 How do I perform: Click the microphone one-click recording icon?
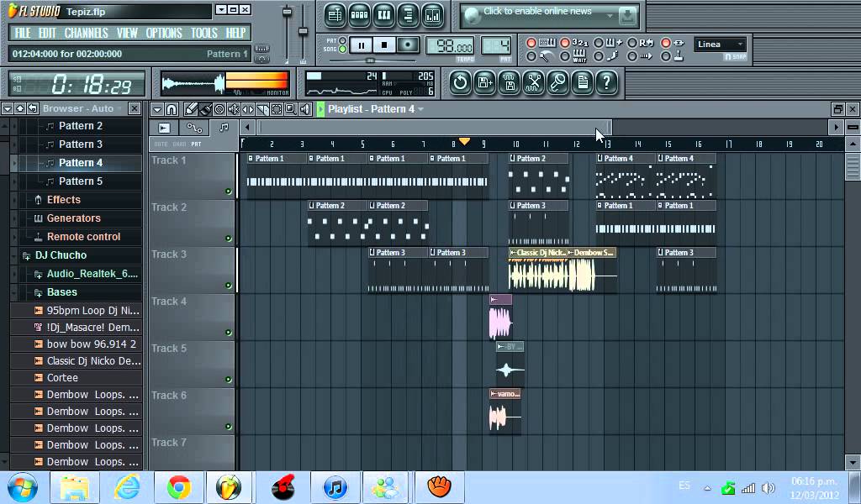[x=558, y=83]
